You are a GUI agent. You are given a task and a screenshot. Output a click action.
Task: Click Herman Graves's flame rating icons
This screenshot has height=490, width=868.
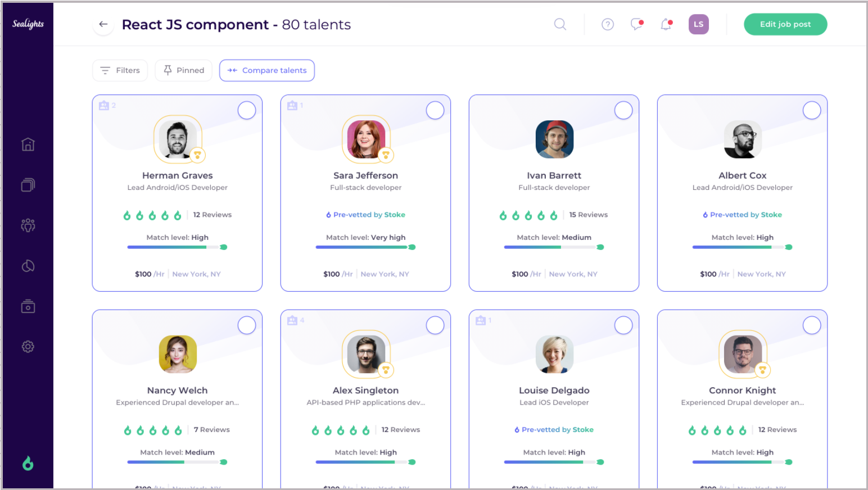click(x=152, y=215)
